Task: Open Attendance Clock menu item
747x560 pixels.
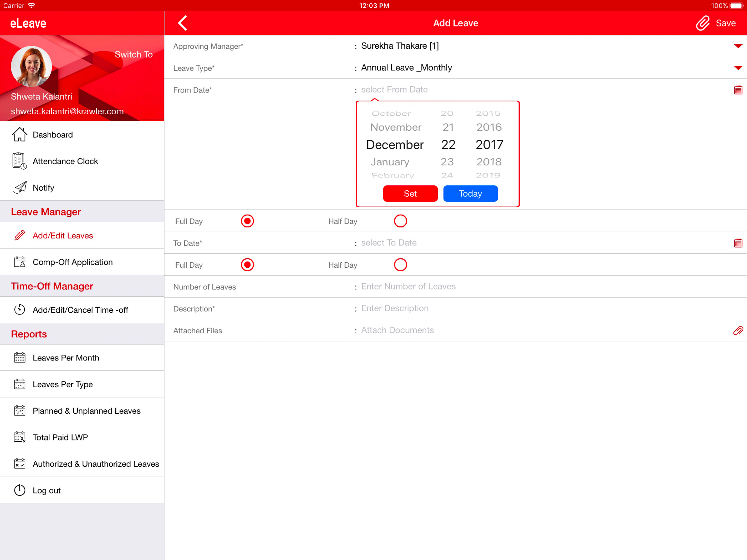Action: (82, 161)
